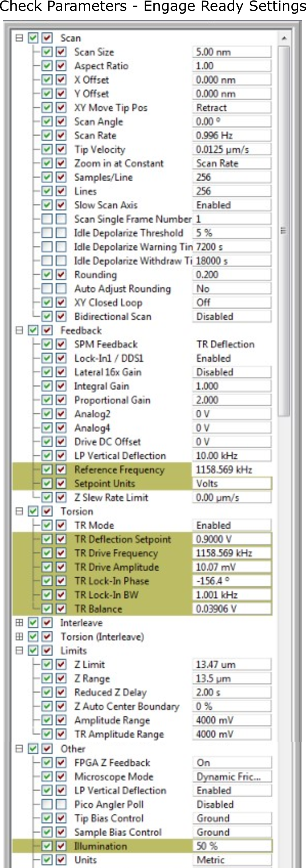Enable green checkbox for Auto Adjust Rounding
The image size is (306, 868).
[47, 289]
